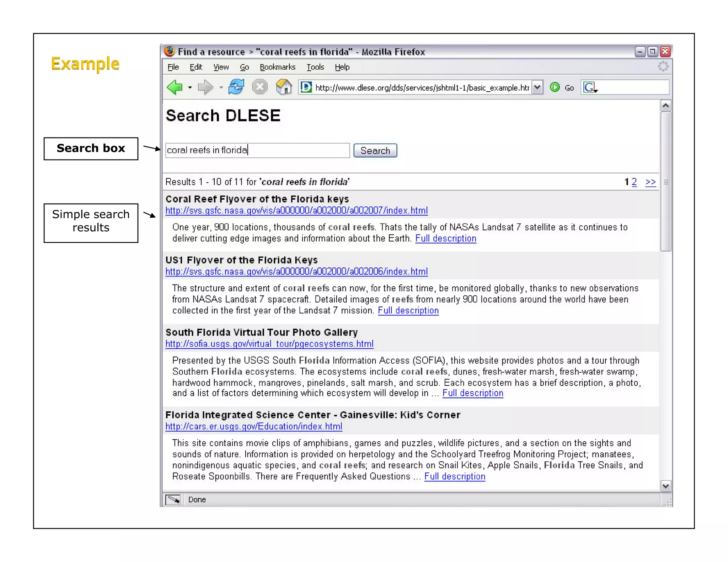
Task: Open the Tools menu
Action: (315, 67)
